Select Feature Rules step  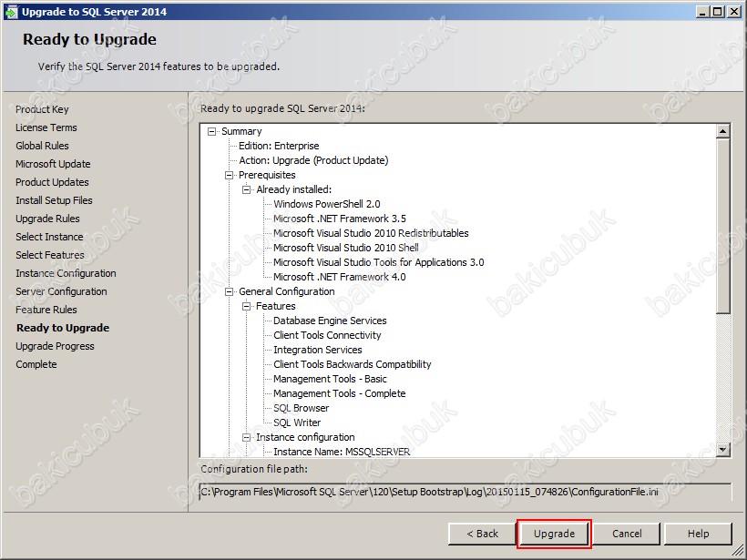click(x=46, y=310)
